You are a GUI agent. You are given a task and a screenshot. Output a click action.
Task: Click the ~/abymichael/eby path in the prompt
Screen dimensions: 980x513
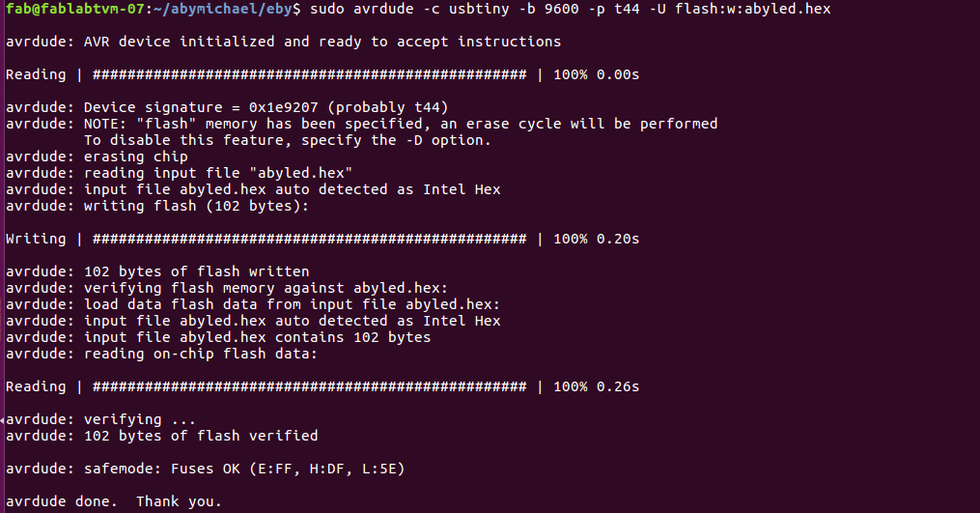pos(222,9)
